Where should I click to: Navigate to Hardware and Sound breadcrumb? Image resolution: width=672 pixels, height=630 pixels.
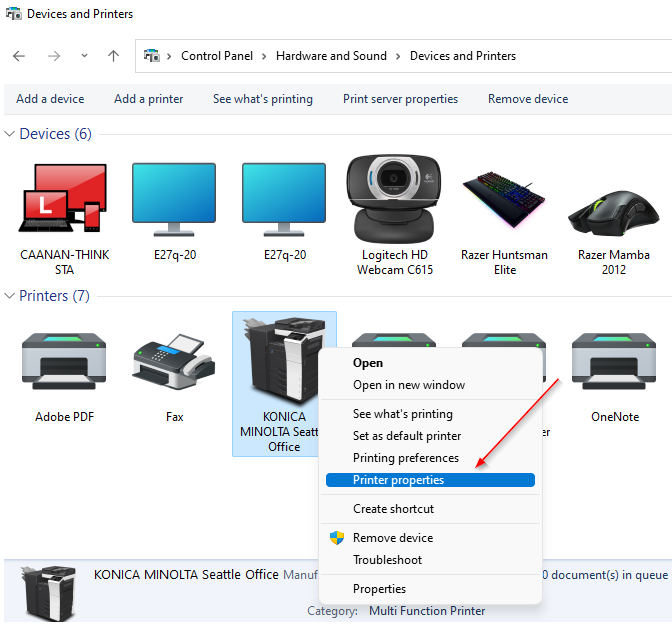(x=331, y=56)
